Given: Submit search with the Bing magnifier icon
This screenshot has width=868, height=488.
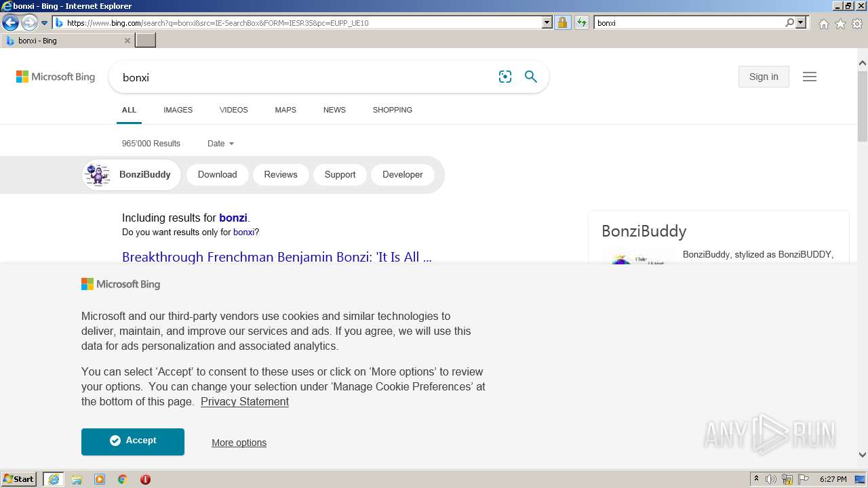Looking at the screenshot, I should (531, 77).
